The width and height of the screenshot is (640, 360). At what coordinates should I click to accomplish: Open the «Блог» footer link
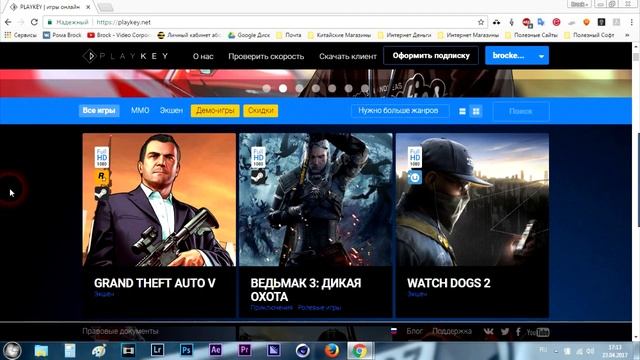pyautogui.click(x=415, y=331)
